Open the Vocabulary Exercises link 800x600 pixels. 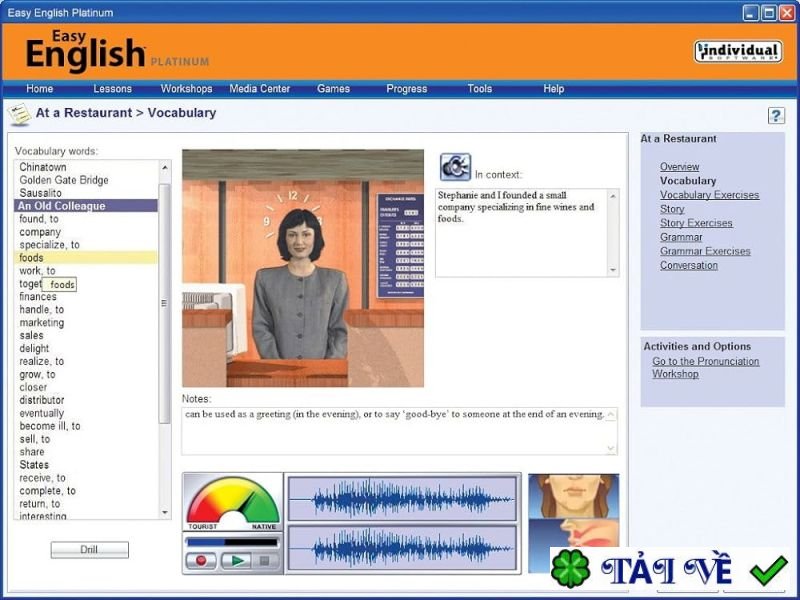709,195
